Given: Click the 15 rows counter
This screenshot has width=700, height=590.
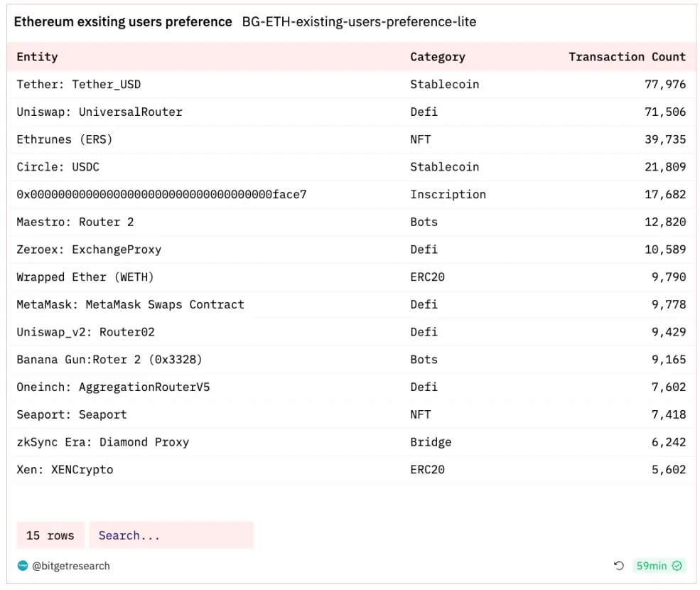Looking at the screenshot, I should point(50,535).
